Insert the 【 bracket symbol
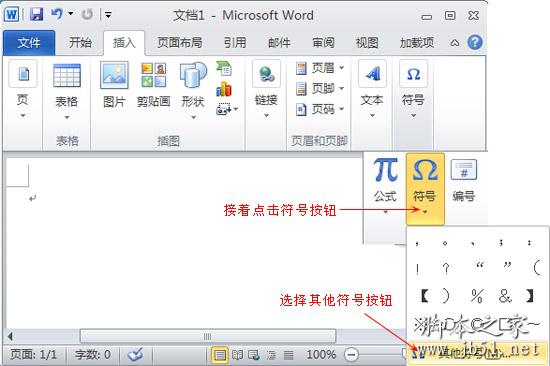 pyautogui.click(x=424, y=295)
